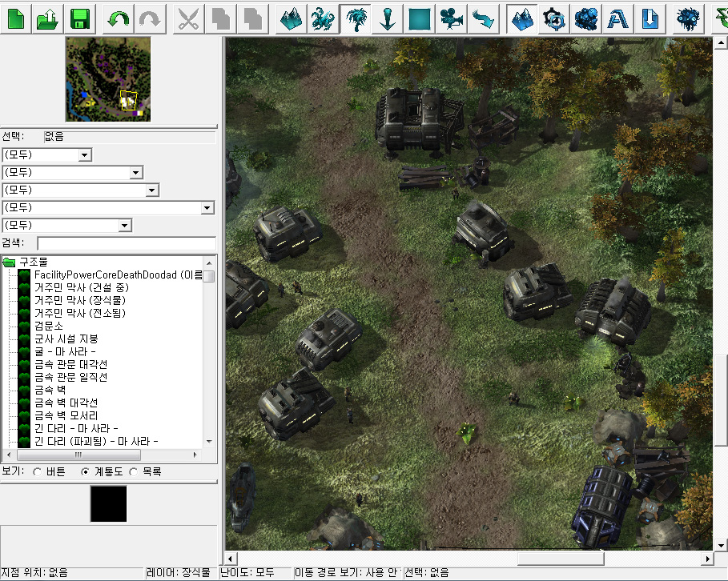Paste with the second pages icon
728x581 pixels.
252,19
